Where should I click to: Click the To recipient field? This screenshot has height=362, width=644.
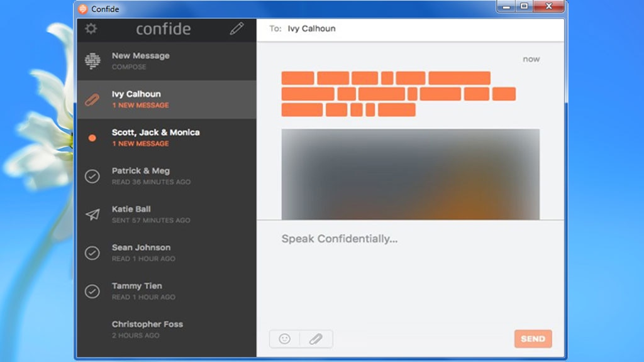(415, 29)
